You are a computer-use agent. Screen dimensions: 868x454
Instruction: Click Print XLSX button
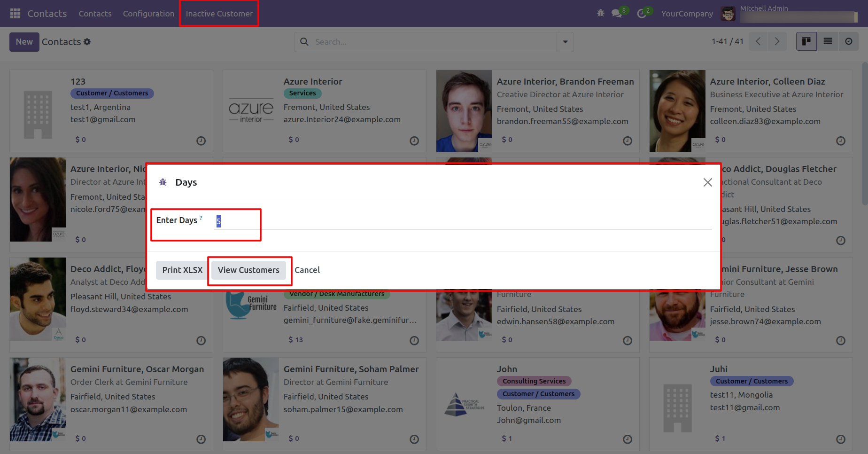182,270
